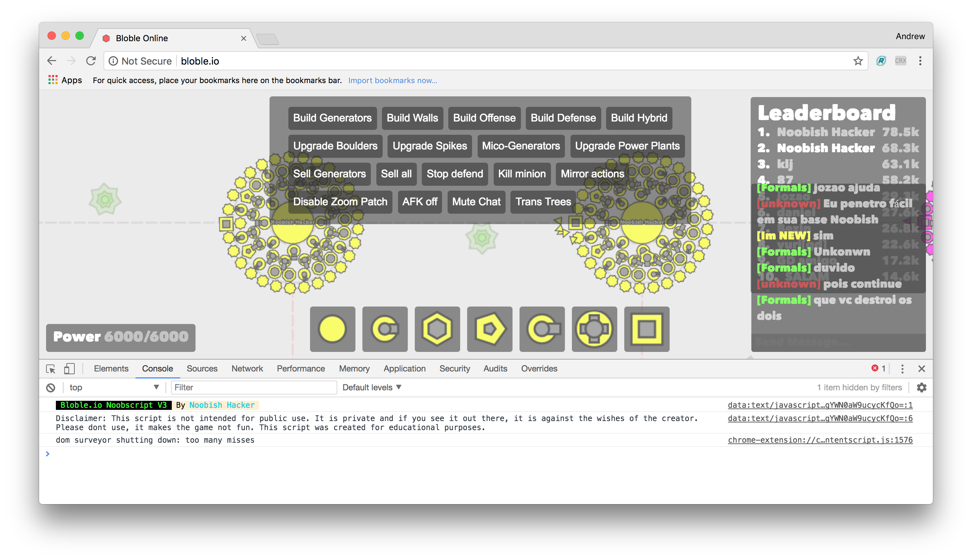Enable AFK off mode
972x560 pixels.
[x=420, y=201]
